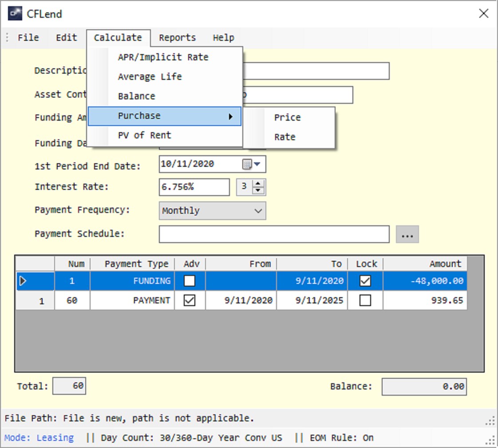Uncheck the Adv box on PAYMENT row
The image size is (498, 448).
click(x=190, y=300)
